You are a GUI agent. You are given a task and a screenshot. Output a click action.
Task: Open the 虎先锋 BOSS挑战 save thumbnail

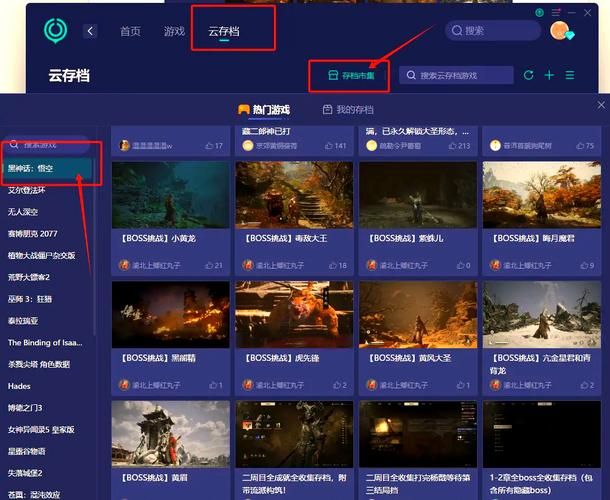tap(294, 315)
